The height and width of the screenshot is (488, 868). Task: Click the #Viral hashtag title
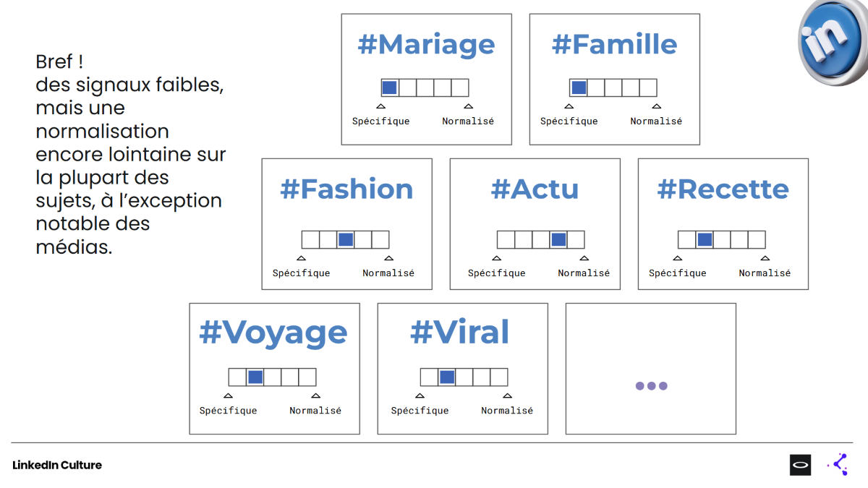[460, 333]
